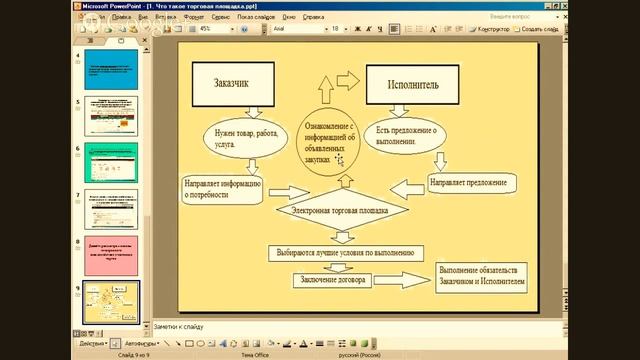Toggle Bold formatting (Ж)

click(358, 29)
